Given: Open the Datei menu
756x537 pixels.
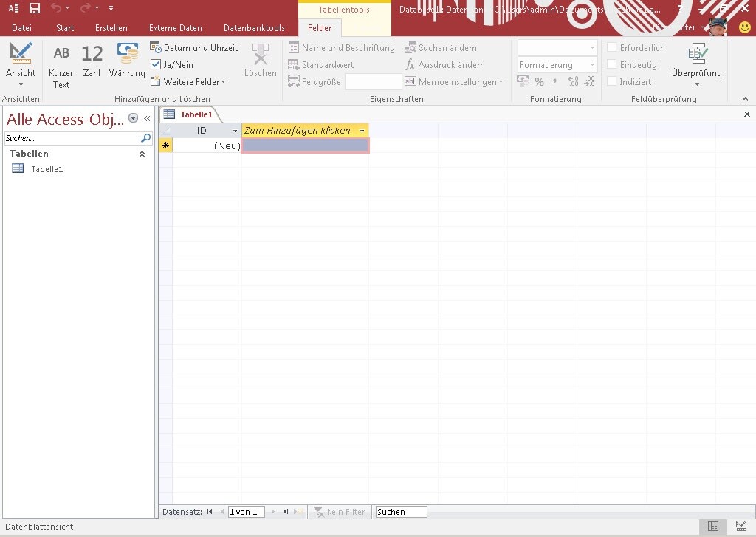Looking at the screenshot, I should coord(21,28).
